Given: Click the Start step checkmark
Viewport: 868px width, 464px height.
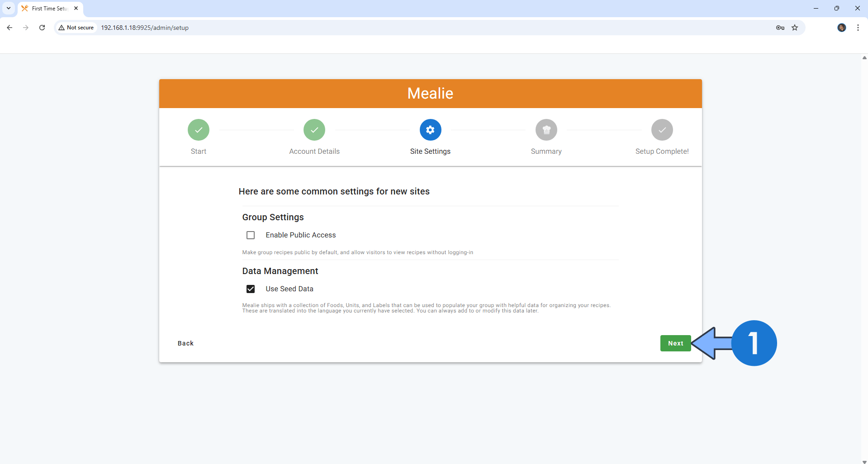Looking at the screenshot, I should click(198, 130).
